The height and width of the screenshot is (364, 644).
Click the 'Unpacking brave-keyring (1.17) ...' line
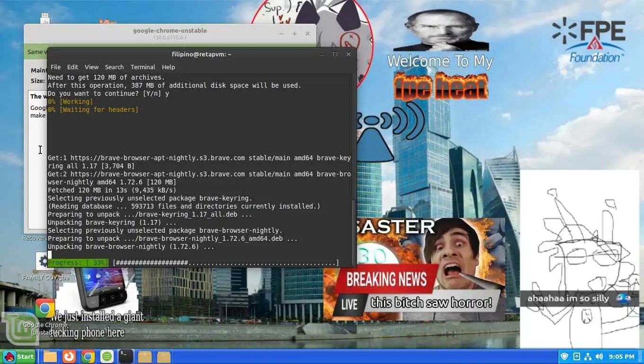click(x=112, y=222)
